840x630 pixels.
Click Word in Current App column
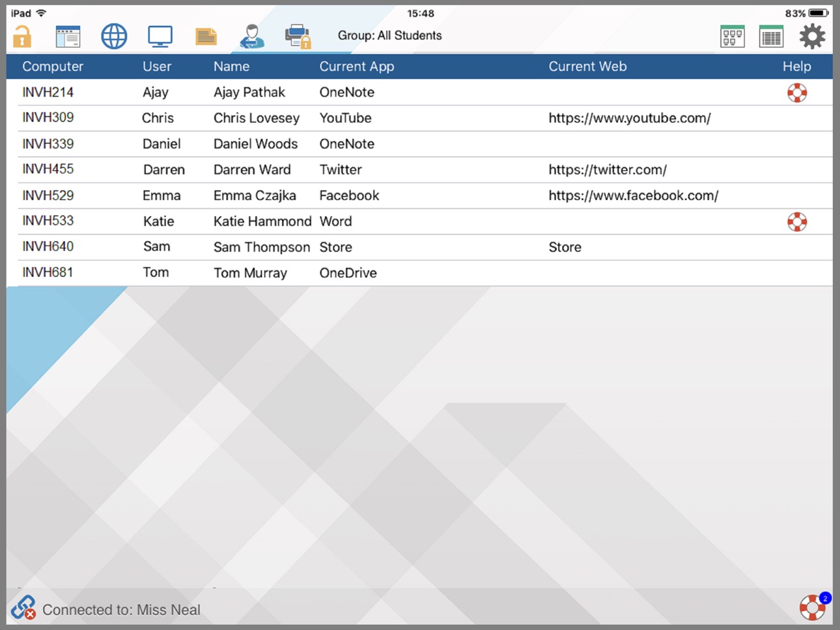(335, 222)
